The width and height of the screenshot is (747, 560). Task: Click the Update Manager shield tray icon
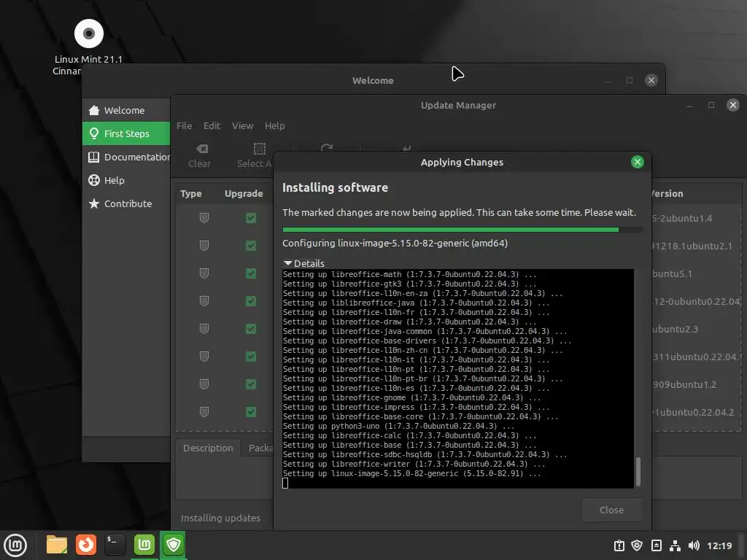[637, 545]
